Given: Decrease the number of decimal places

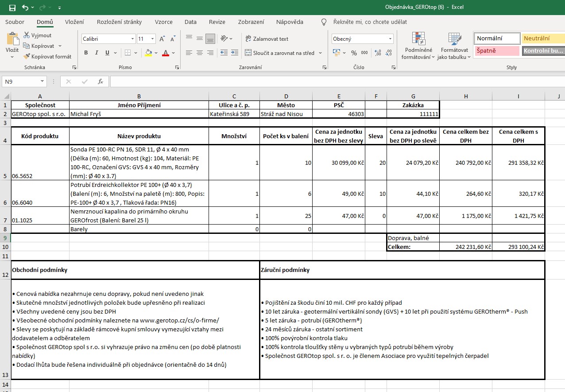Looking at the screenshot, I should [x=388, y=53].
